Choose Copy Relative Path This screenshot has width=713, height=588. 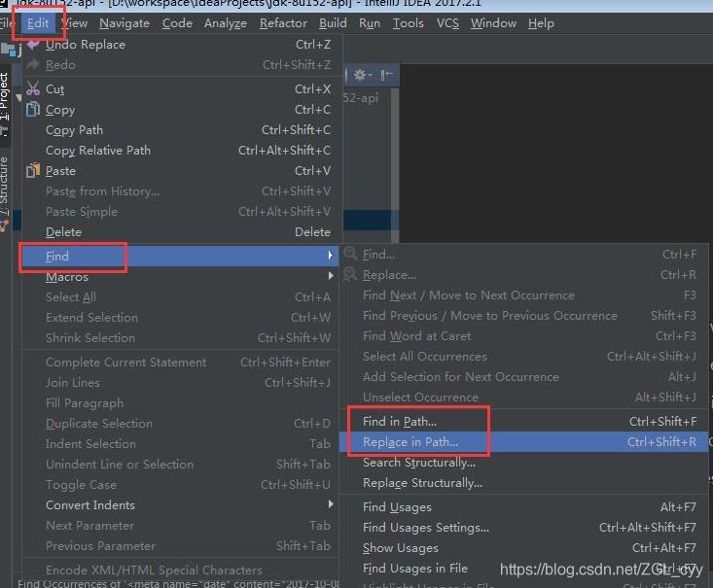tap(181, 151)
